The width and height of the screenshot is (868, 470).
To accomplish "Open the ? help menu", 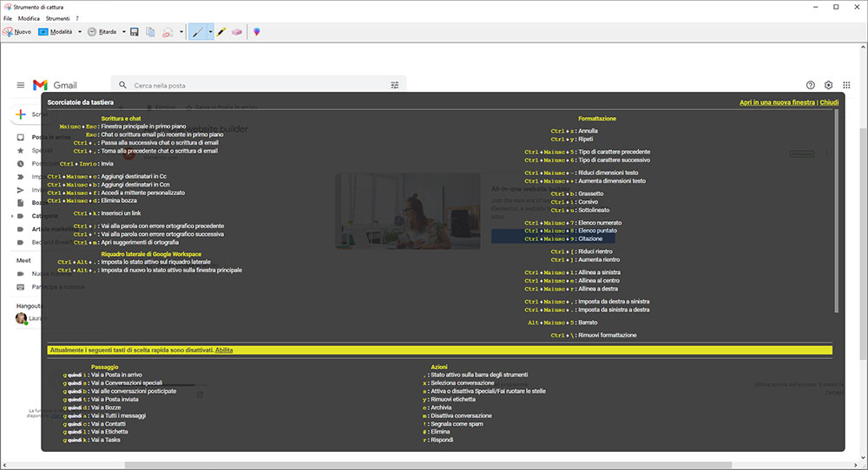I will [x=77, y=18].
